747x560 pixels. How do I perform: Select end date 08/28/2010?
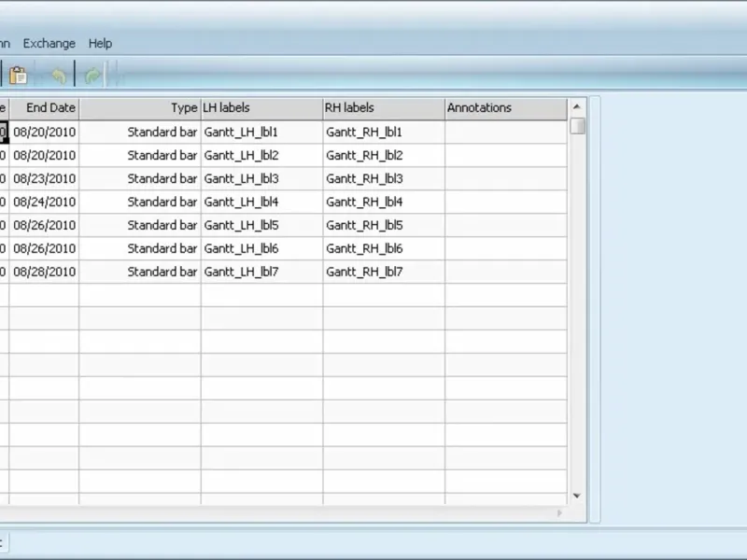(x=44, y=272)
